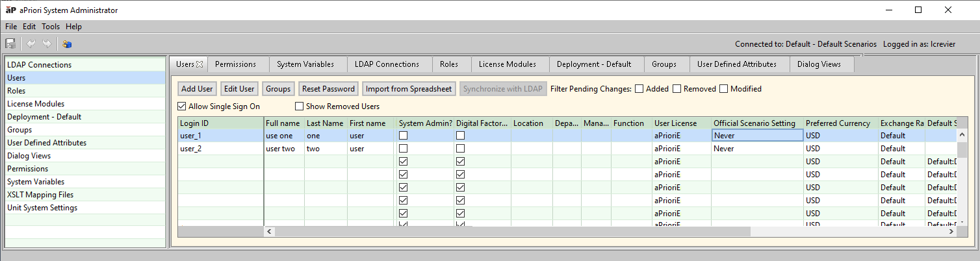Select Deployment - Default in left sidebar
Screen dimensions: 980x261
click(85, 117)
